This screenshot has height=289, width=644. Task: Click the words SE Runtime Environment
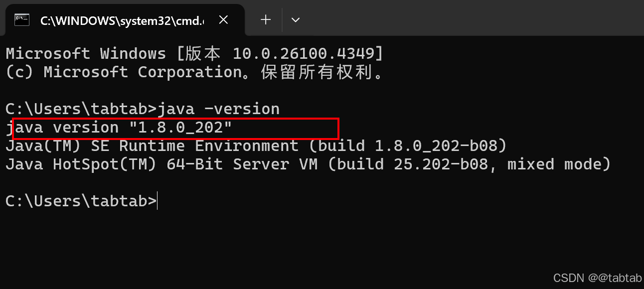click(x=194, y=146)
